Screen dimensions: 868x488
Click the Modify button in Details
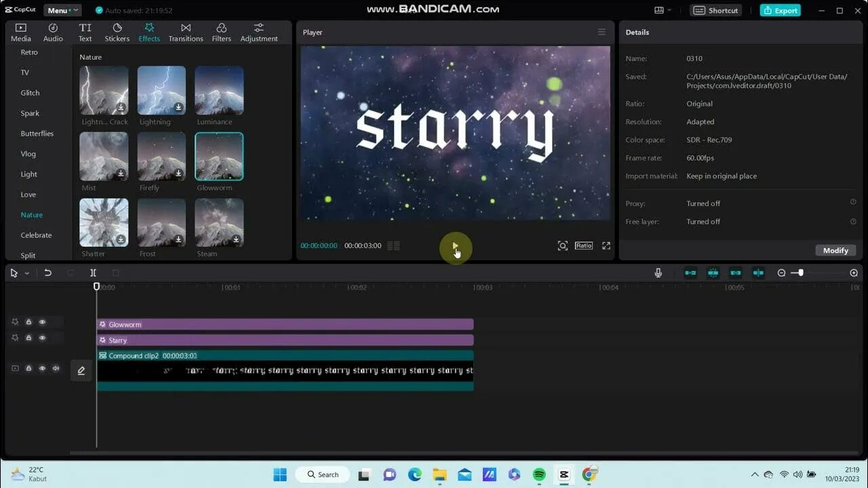835,250
